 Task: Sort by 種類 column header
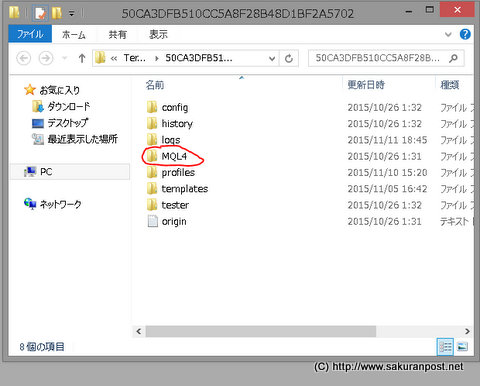[x=450, y=85]
